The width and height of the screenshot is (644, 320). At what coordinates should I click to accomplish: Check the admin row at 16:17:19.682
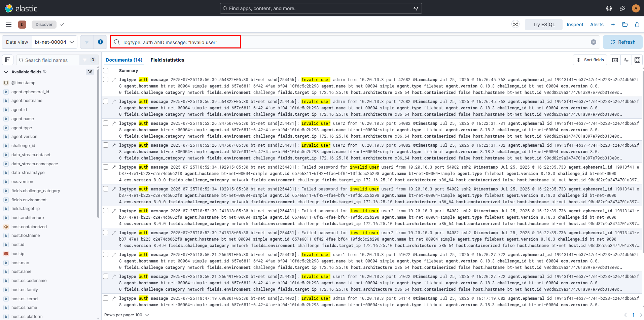pos(106,298)
